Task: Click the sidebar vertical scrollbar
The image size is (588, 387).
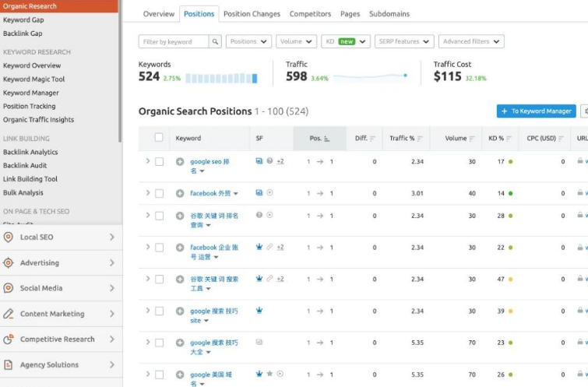Action: point(120,72)
